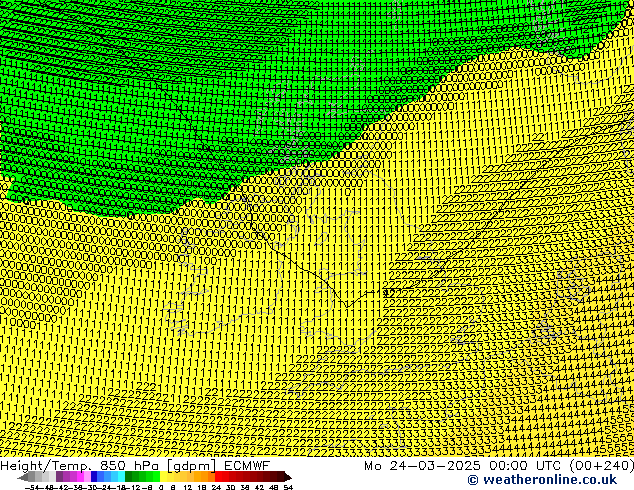634x490 pixels.
Task: Click the 12 value on the legend scale
Action: pos(188,488)
